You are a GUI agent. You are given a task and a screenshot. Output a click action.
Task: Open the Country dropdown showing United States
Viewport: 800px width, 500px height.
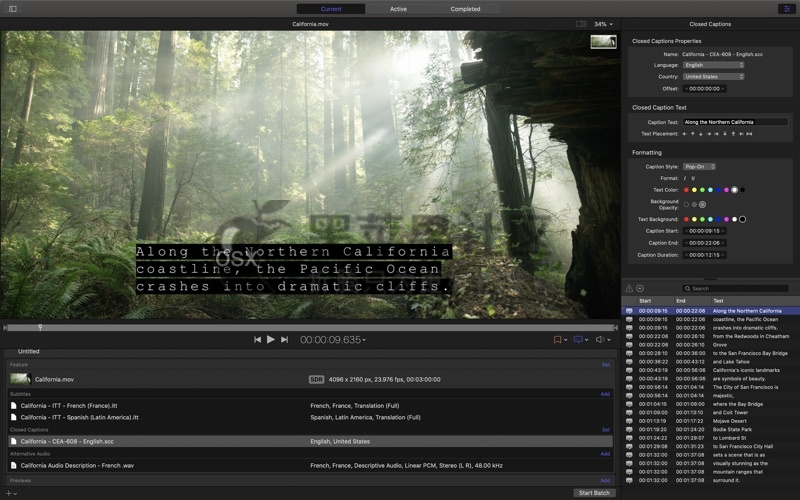click(713, 77)
